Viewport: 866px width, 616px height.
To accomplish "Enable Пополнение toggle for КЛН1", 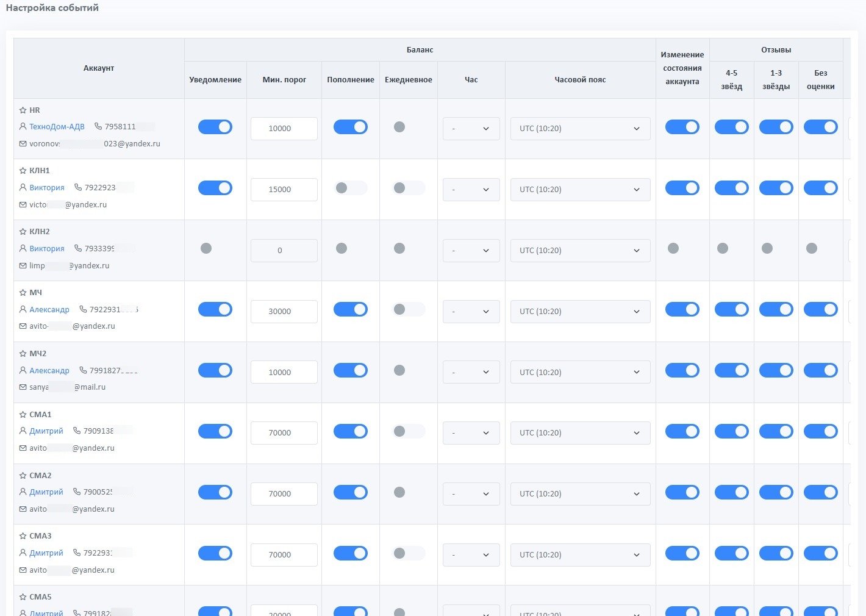I will [351, 188].
